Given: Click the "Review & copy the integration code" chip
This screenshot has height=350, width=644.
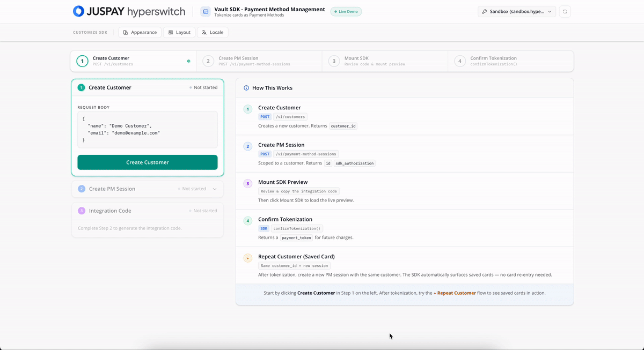Looking at the screenshot, I should pyautogui.click(x=299, y=191).
